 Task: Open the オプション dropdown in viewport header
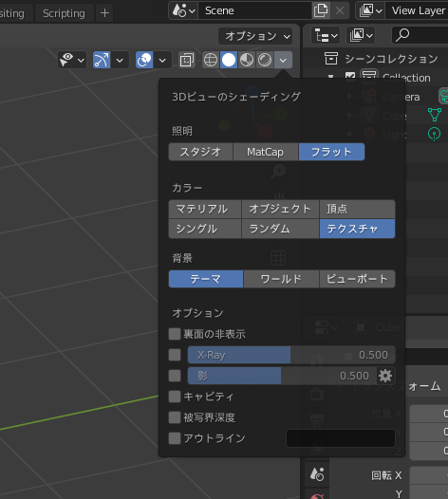click(255, 36)
